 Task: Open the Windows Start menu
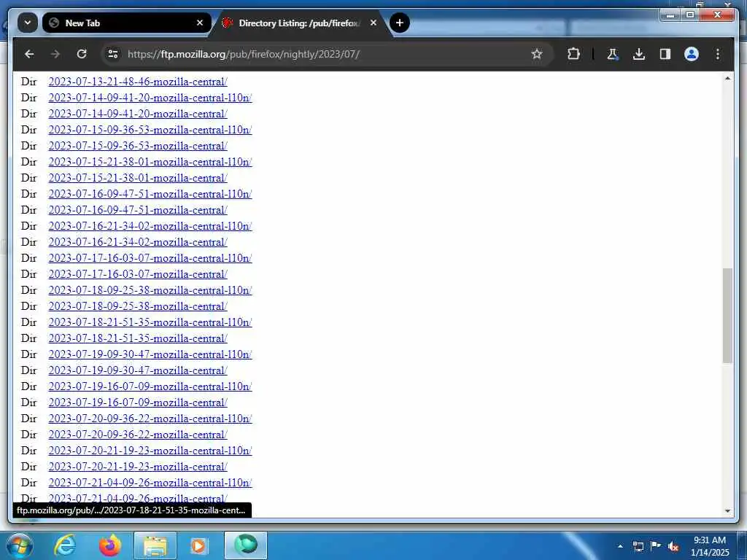(20, 545)
